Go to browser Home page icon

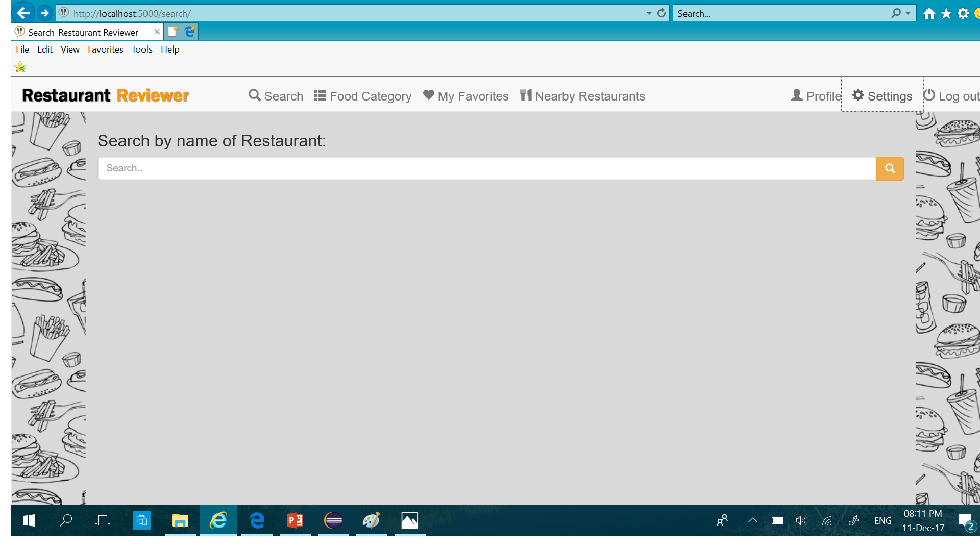929,14
